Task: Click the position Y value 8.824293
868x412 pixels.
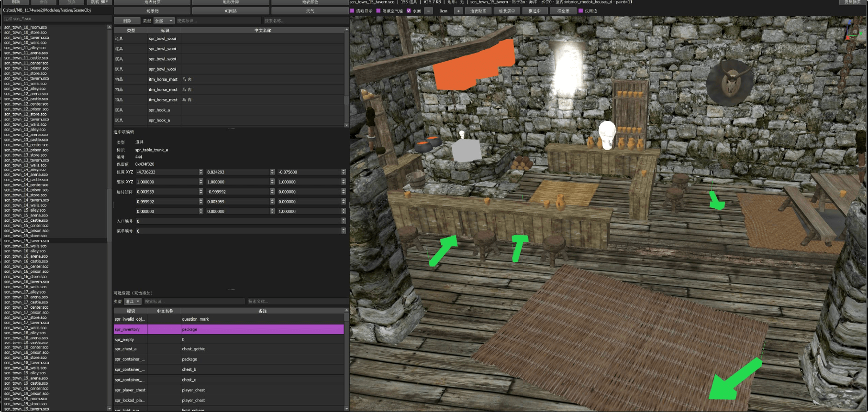Action: coord(238,172)
